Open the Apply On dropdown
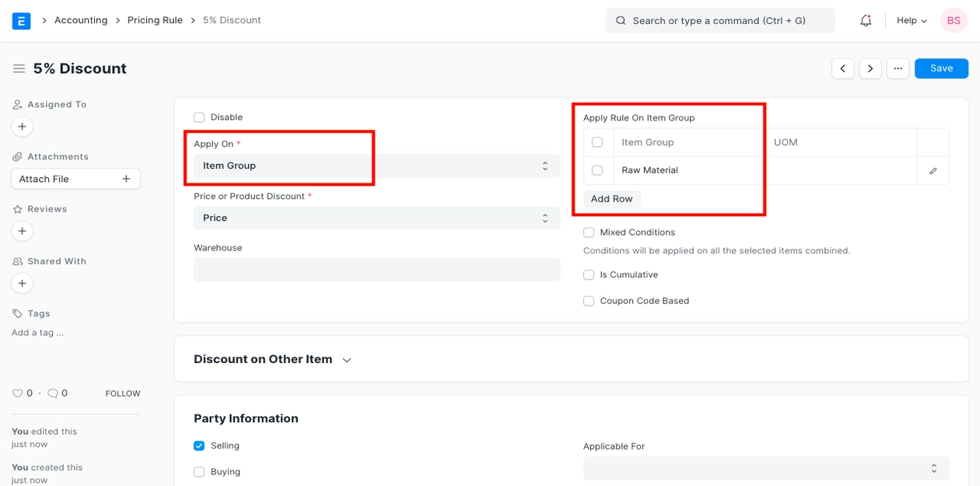 pos(376,166)
